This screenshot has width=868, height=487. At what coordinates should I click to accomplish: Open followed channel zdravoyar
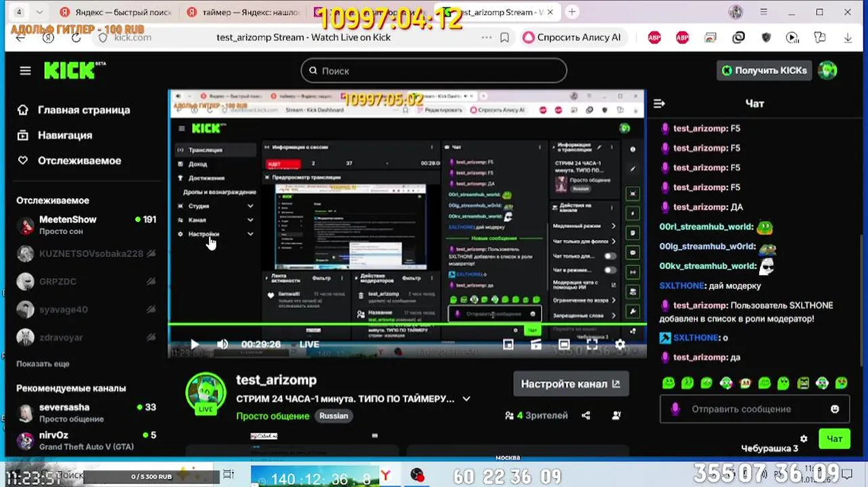(86, 337)
